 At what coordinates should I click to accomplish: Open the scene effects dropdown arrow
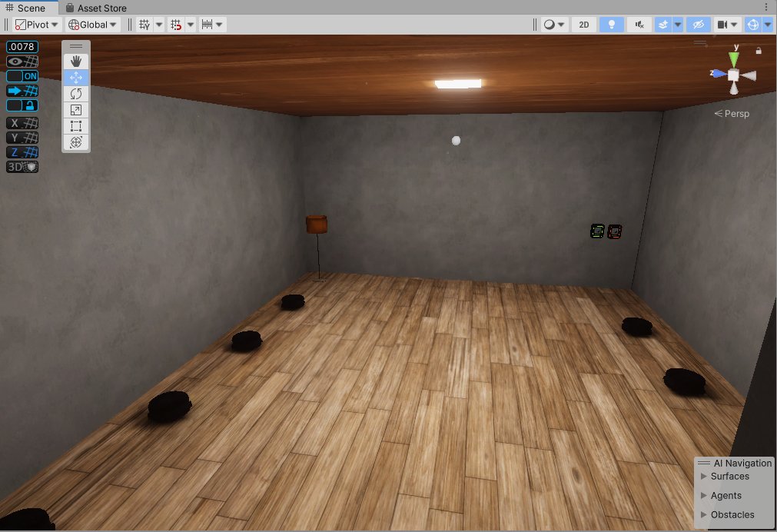[x=677, y=25]
